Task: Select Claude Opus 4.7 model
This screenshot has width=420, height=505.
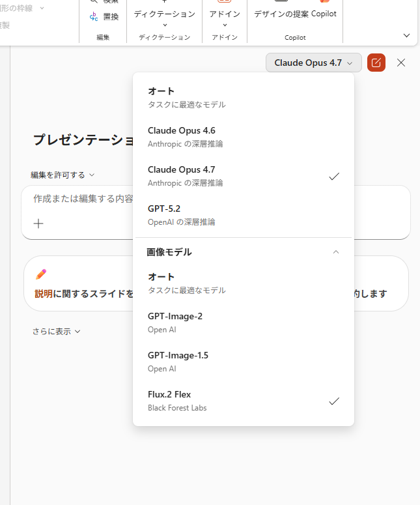Action: [x=244, y=176]
